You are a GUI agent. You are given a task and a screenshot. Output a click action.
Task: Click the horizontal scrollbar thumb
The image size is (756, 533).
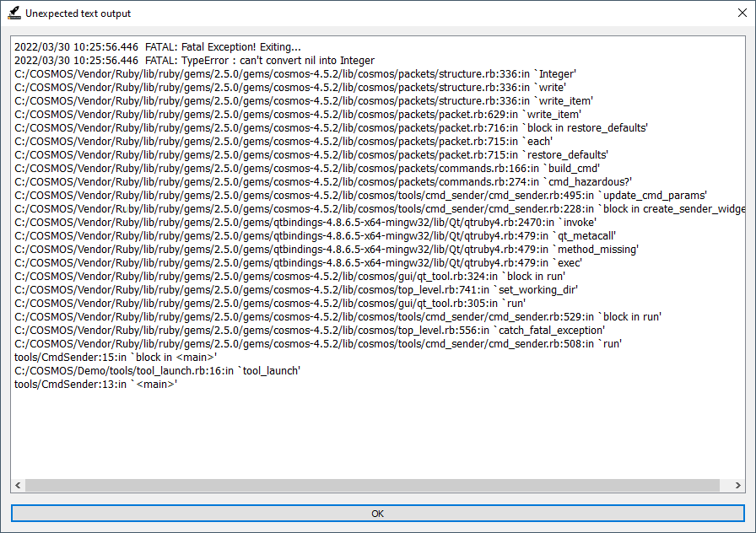[372, 485]
